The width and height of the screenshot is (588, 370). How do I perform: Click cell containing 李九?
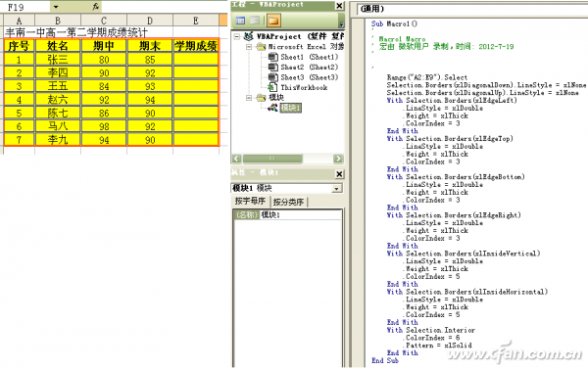coord(58,140)
